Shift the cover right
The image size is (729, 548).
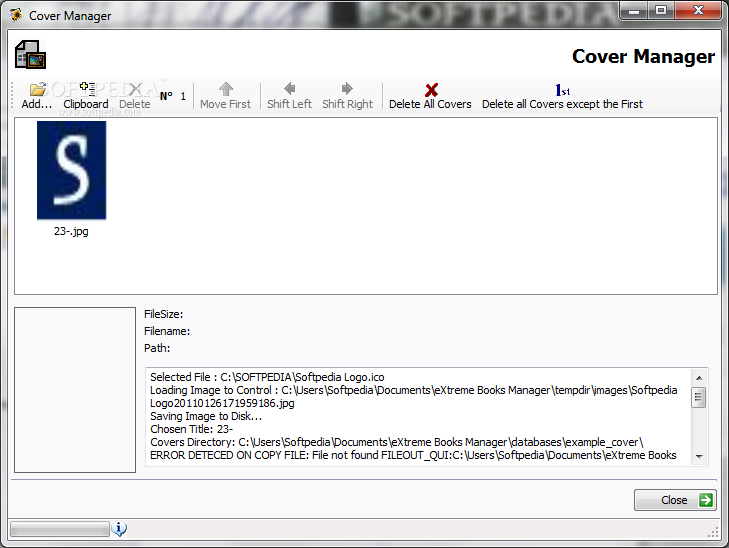tap(347, 96)
